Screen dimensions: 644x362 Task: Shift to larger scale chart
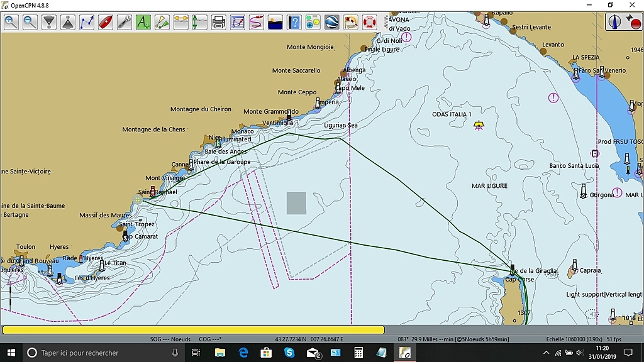click(x=49, y=22)
